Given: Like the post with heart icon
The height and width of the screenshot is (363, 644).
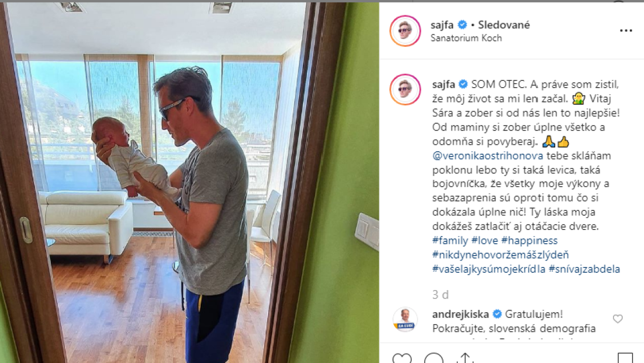Looking at the screenshot, I should point(402,358).
